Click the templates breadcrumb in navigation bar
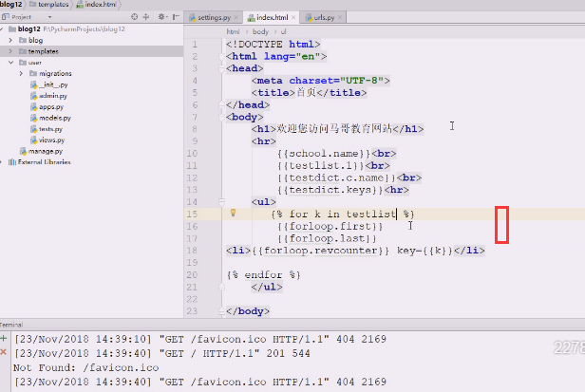The height and width of the screenshot is (392, 585). point(49,5)
